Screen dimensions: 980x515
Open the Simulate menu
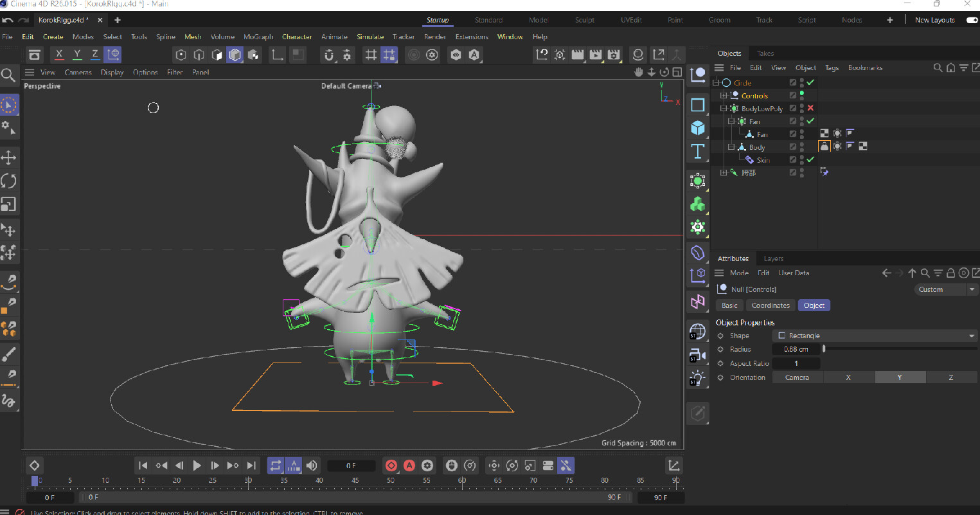(x=370, y=37)
